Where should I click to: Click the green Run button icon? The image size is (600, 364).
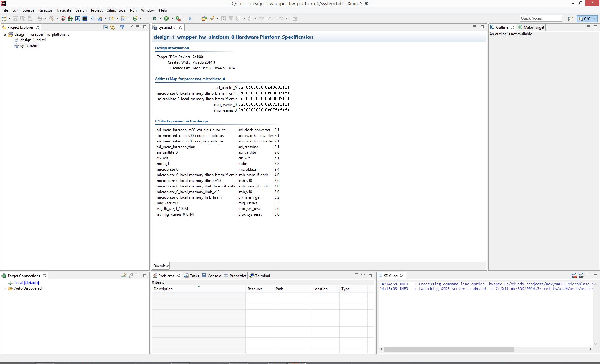[x=166, y=18]
